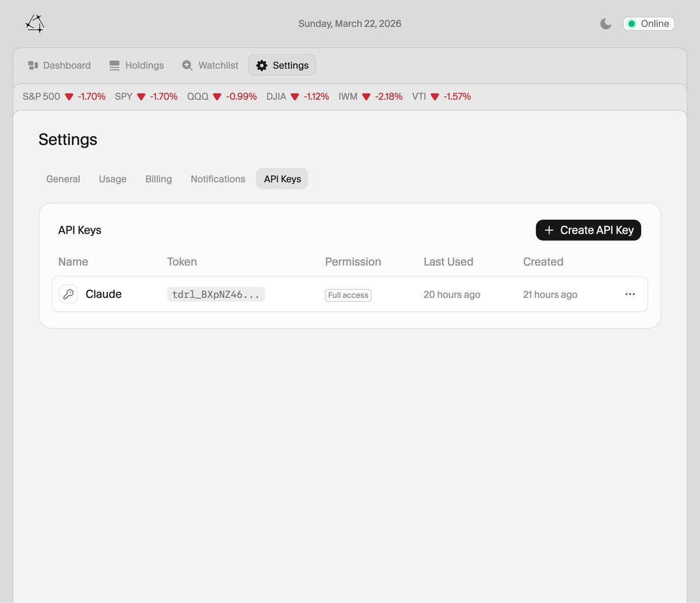700x603 pixels.
Task: Click the app logo in the header
Action: click(x=35, y=23)
